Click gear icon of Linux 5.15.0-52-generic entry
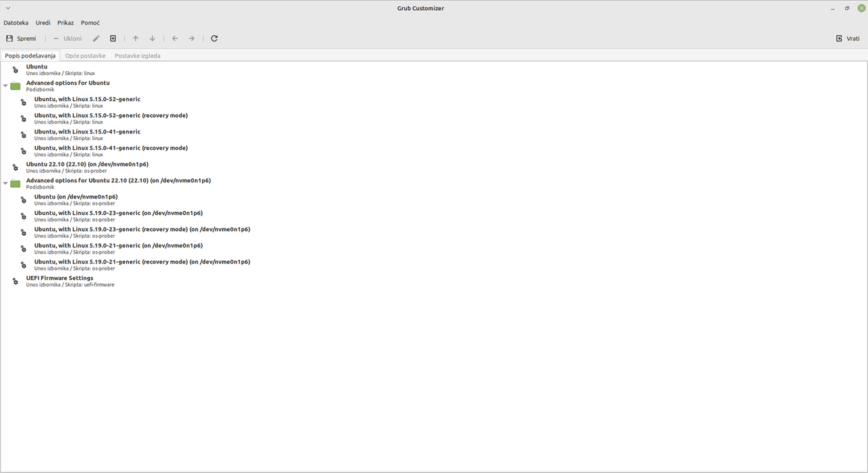This screenshot has width=868, height=473. click(24, 102)
